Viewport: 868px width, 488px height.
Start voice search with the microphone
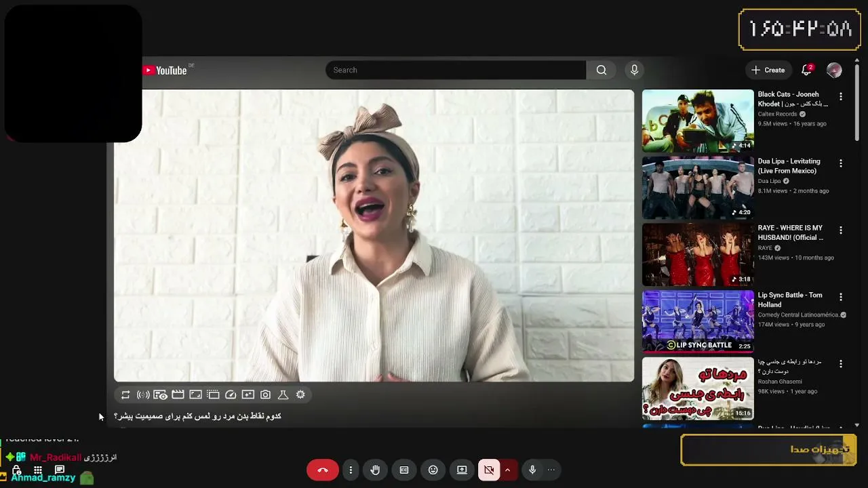pos(634,70)
